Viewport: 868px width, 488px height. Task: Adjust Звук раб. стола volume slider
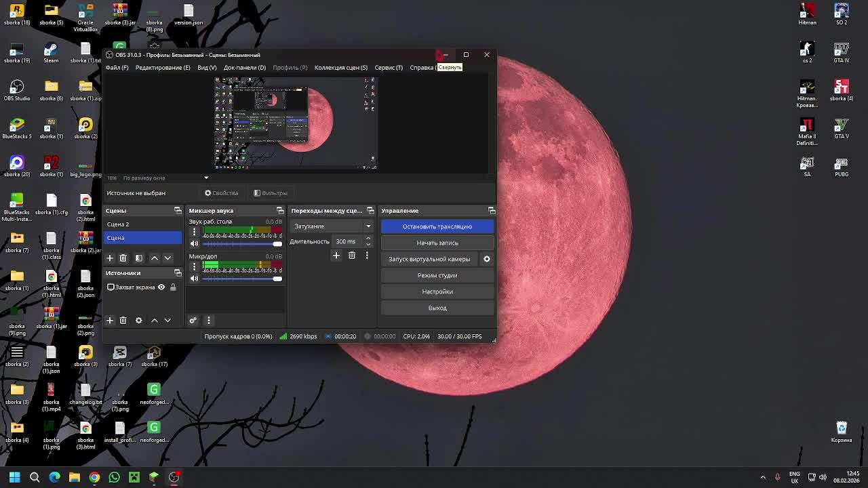(242, 244)
